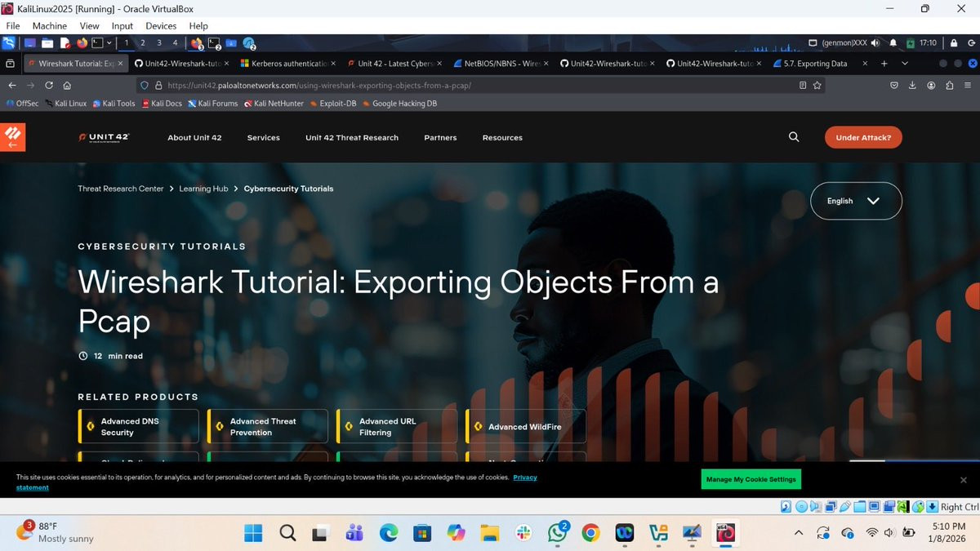Open the Privacy statement link

pos(525,477)
